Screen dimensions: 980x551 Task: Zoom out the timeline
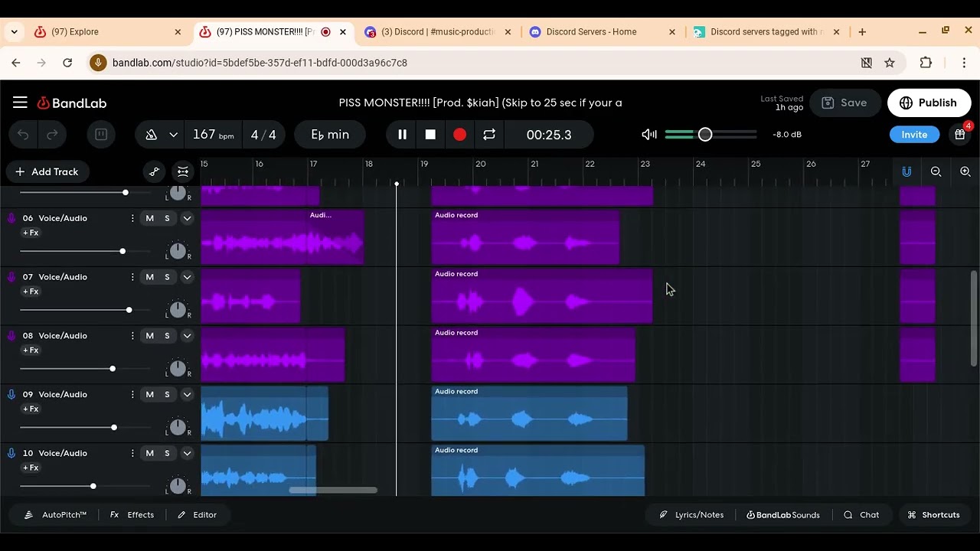tap(936, 171)
